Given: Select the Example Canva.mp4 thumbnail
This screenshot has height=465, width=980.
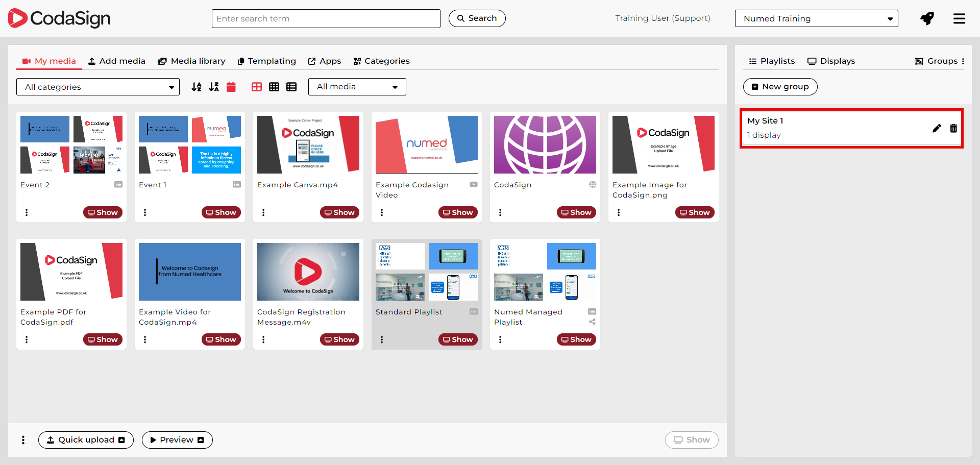Looking at the screenshot, I should click(308, 144).
